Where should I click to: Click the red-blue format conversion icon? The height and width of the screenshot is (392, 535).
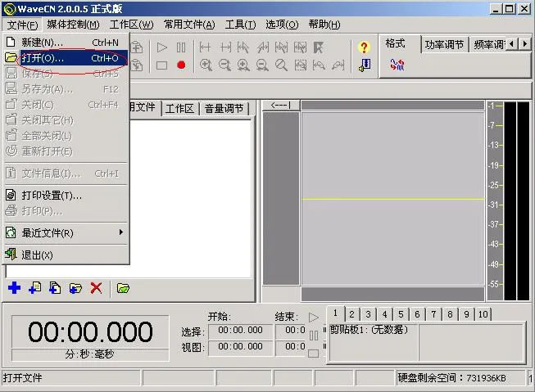pos(397,65)
